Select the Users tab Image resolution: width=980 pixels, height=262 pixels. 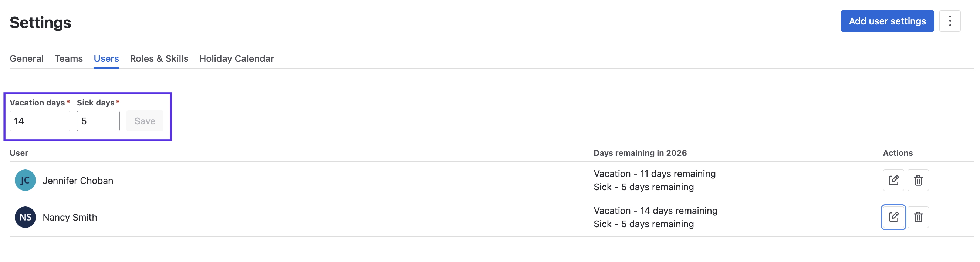coord(106,58)
